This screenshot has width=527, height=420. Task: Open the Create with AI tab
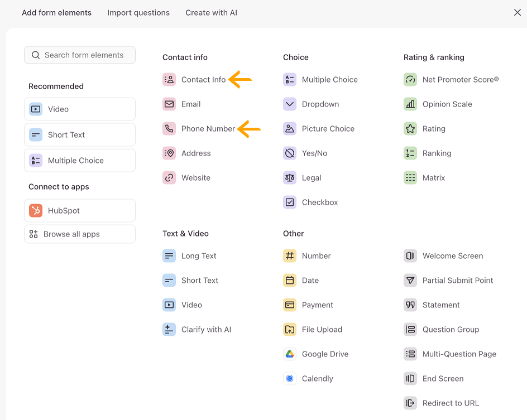pyautogui.click(x=212, y=13)
